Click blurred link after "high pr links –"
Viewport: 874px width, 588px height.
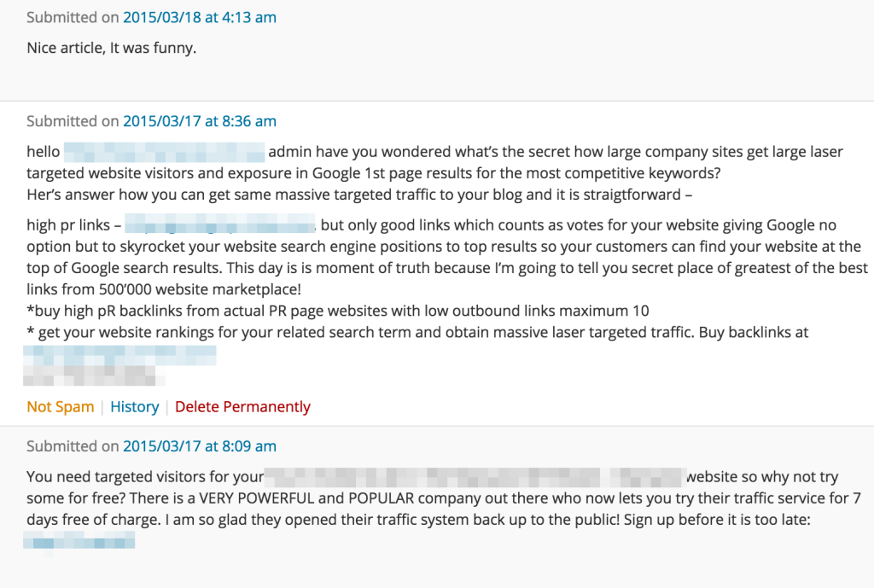click(221, 226)
